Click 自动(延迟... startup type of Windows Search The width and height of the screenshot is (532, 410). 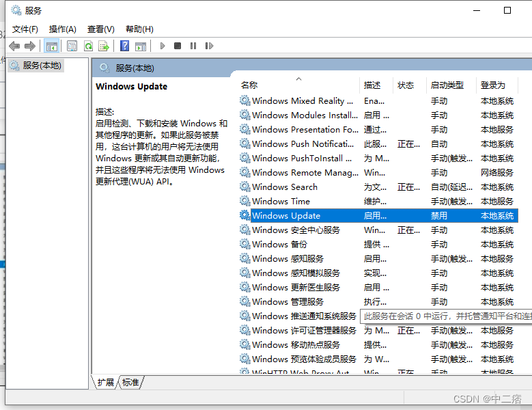click(x=451, y=187)
